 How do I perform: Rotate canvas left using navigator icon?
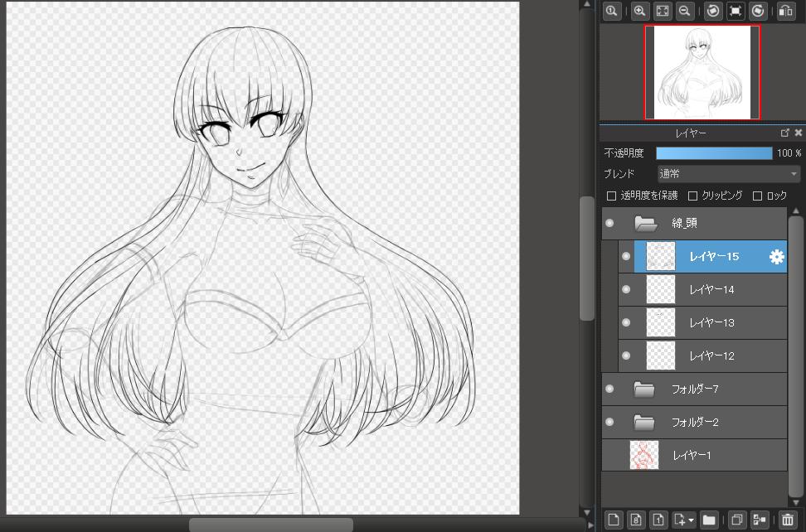(x=712, y=11)
